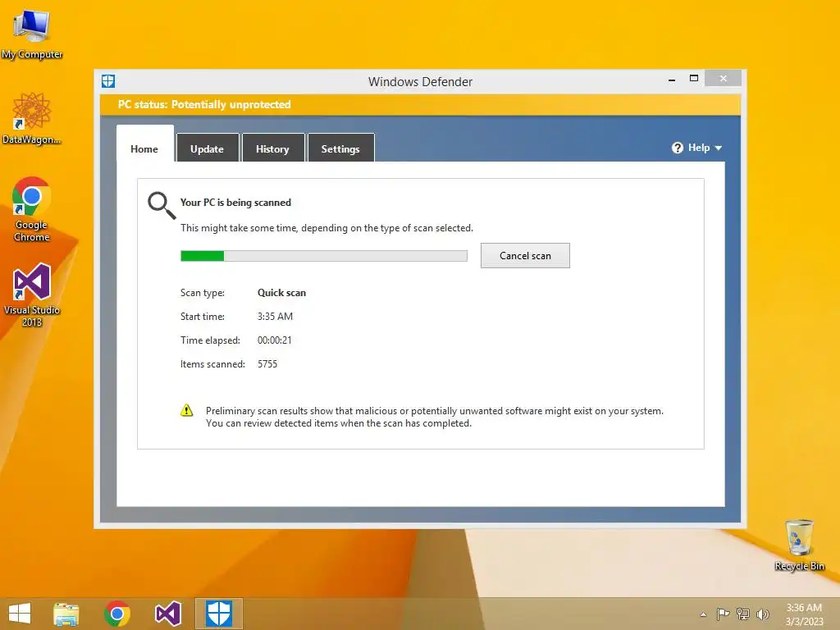Click 'This might take some time' description text

click(x=326, y=228)
